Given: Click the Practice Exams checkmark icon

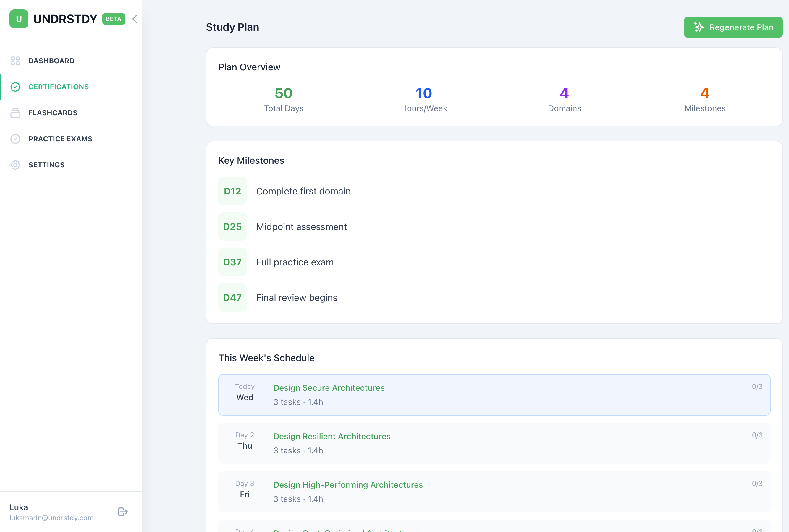Looking at the screenshot, I should (15, 139).
